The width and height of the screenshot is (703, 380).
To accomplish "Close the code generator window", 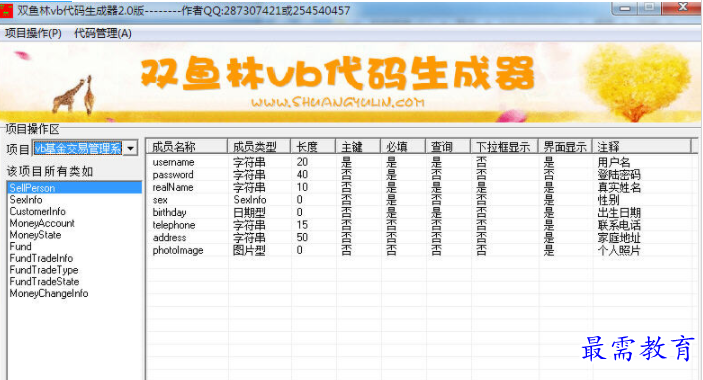I will pyautogui.click(x=682, y=7).
